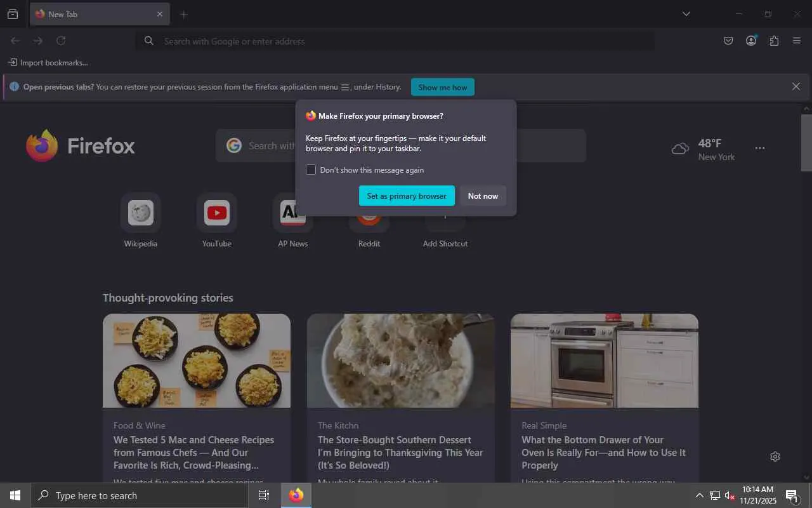Check Don't show this message again
The image size is (812, 508).
click(x=311, y=170)
